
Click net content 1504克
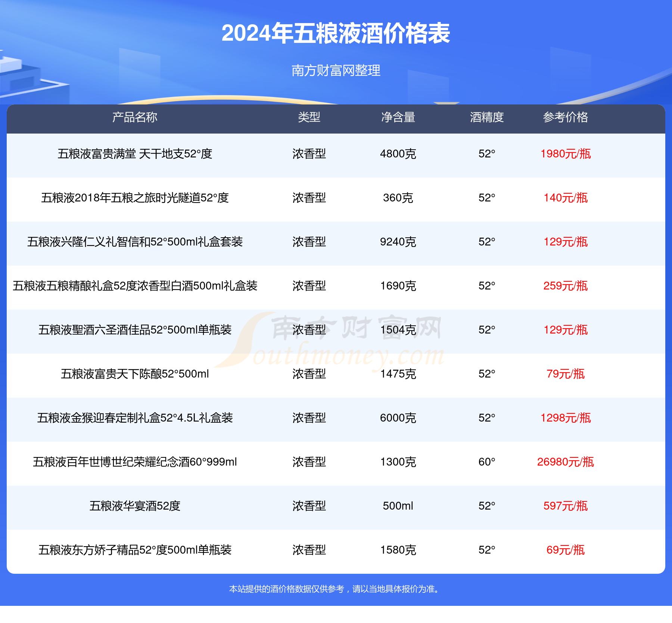tap(398, 330)
